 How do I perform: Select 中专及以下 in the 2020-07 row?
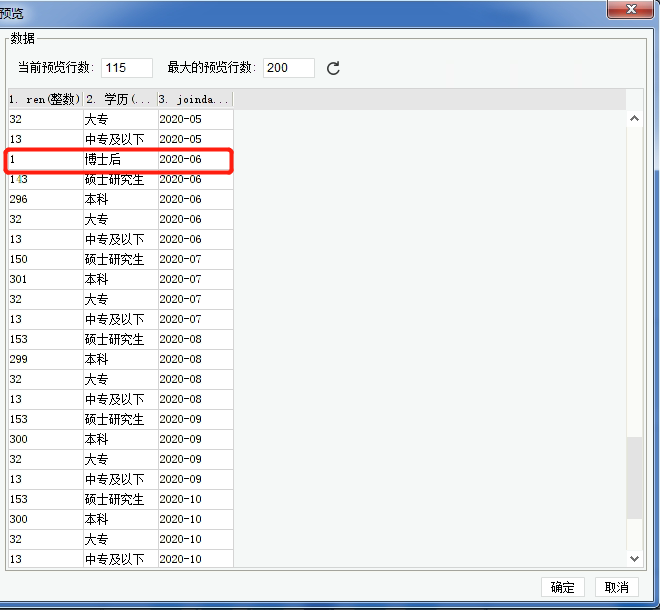(121, 319)
